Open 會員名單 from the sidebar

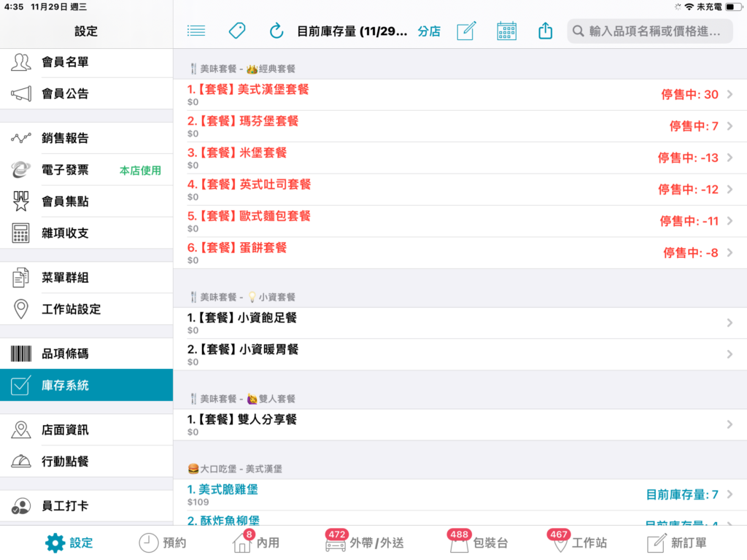86,63
